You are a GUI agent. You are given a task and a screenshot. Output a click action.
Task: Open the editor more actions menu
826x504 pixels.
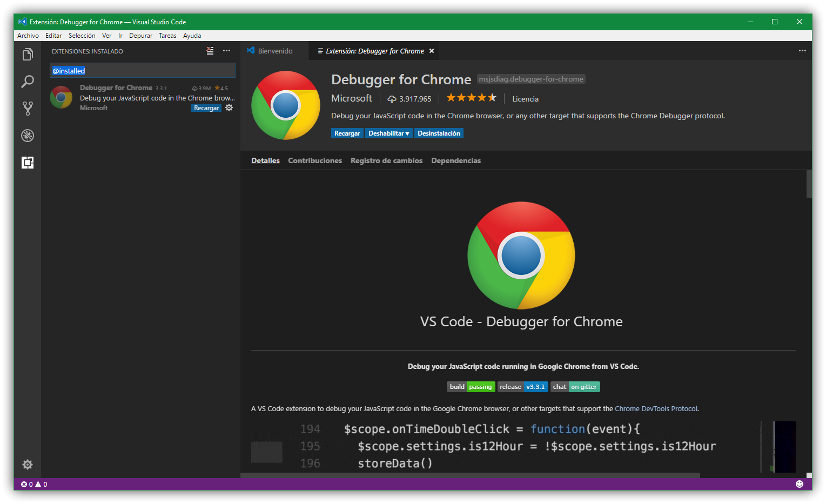tap(802, 51)
